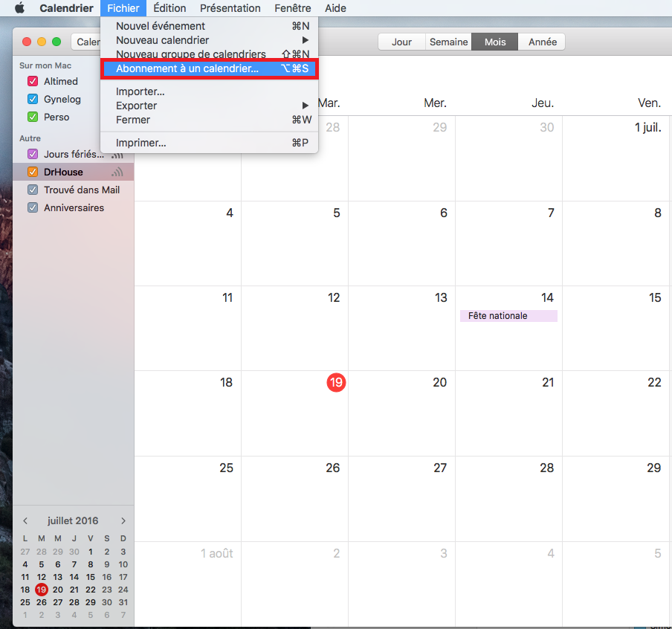Go to next month in mini calendar
The height and width of the screenshot is (629, 672).
click(123, 521)
